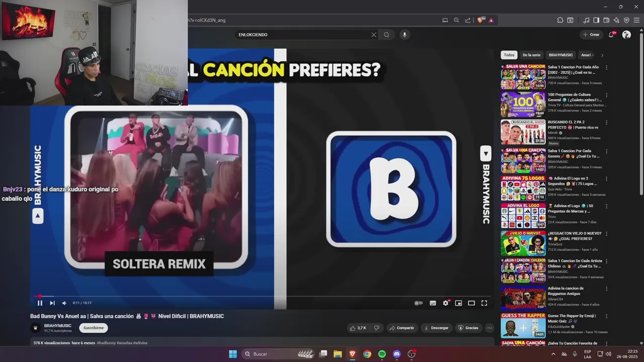Click the zoom-out magnifier in address bar
644x362 pixels.
(456, 20)
